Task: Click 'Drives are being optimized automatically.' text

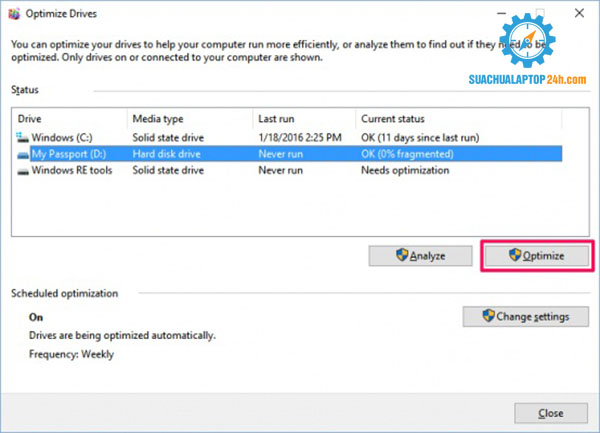Action: coord(122,335)
